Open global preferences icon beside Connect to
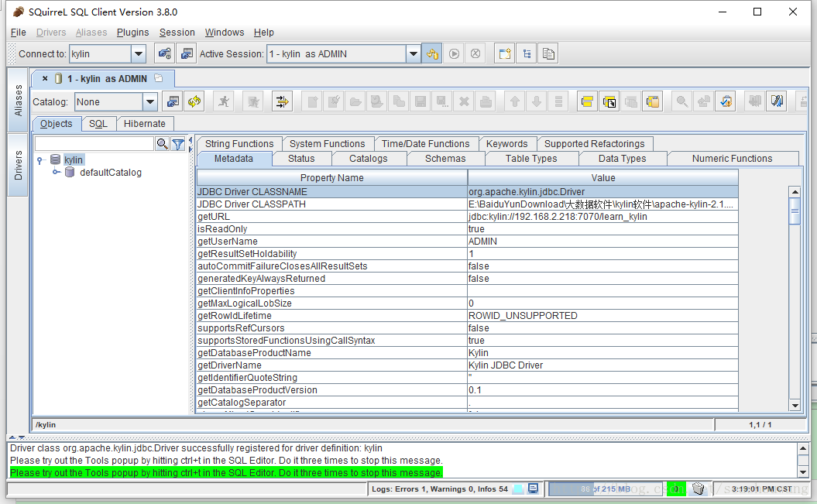 [165, 53]
